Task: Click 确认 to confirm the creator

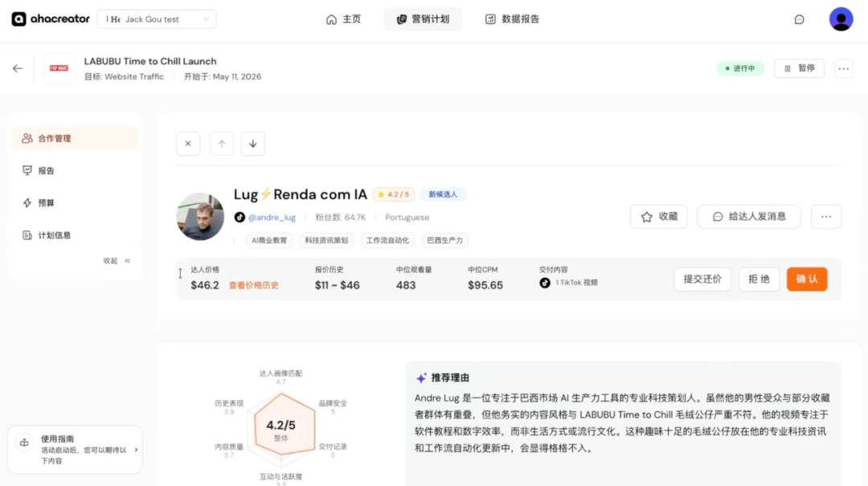Action: point(807,279)
